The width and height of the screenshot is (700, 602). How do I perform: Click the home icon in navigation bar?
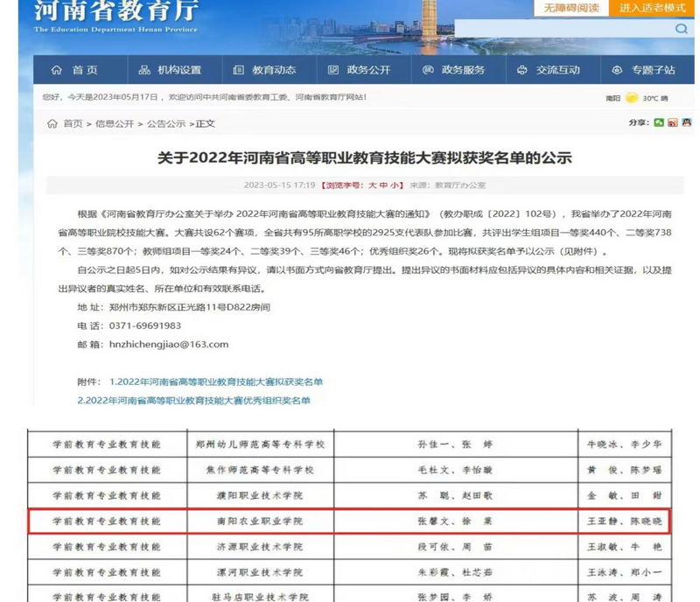point(57,70)
